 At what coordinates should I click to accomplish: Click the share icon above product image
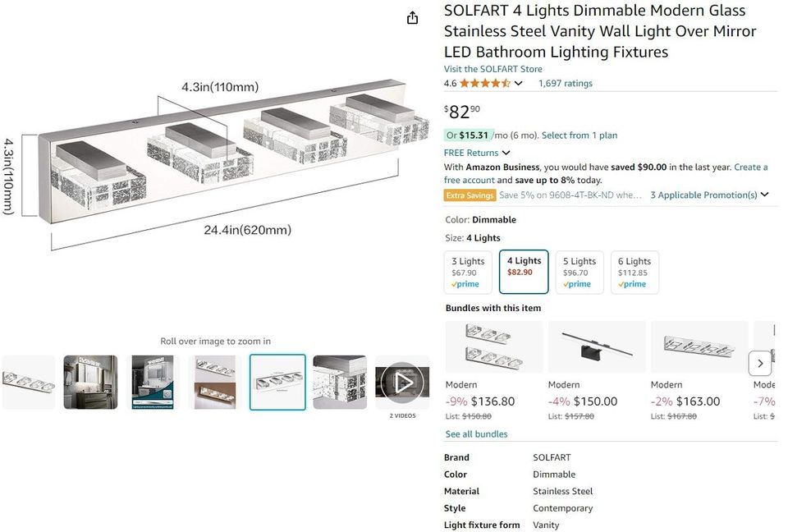(413, 18)
